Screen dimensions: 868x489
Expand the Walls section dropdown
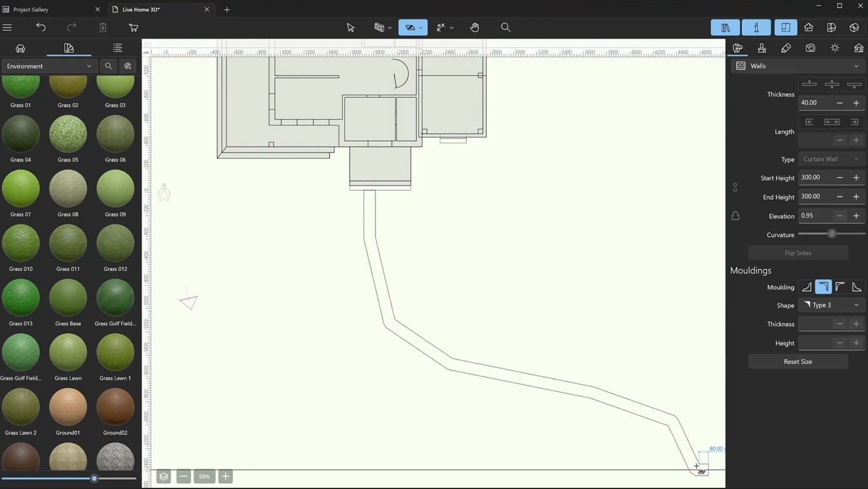pyautogui.click(x=798, y=66)
